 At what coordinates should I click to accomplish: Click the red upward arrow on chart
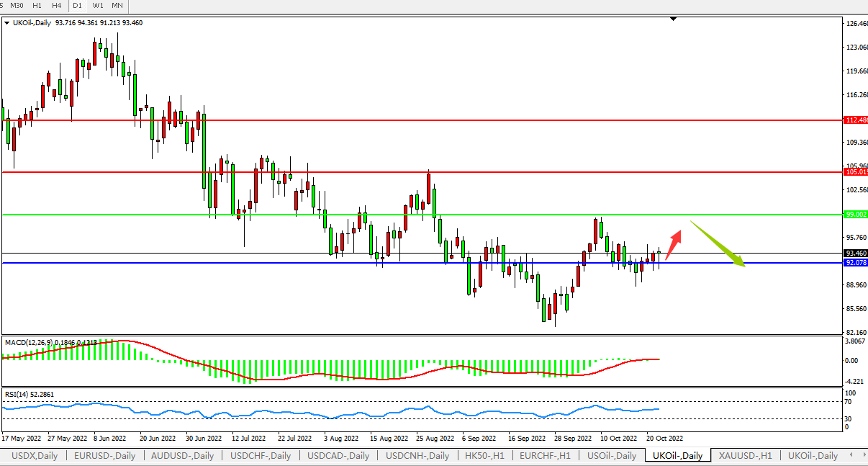[673, 244]
